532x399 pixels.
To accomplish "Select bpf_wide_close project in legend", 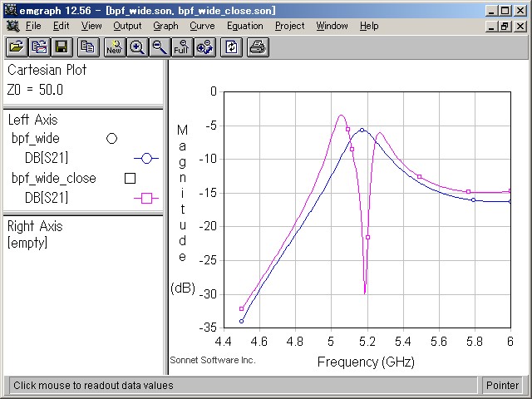I will [54, 178].
